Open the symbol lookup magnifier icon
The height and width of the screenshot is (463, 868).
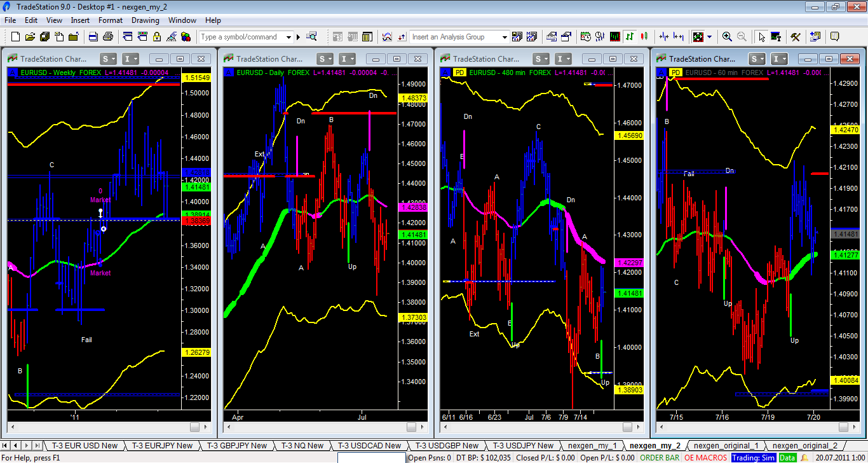(x=311, y=37)
